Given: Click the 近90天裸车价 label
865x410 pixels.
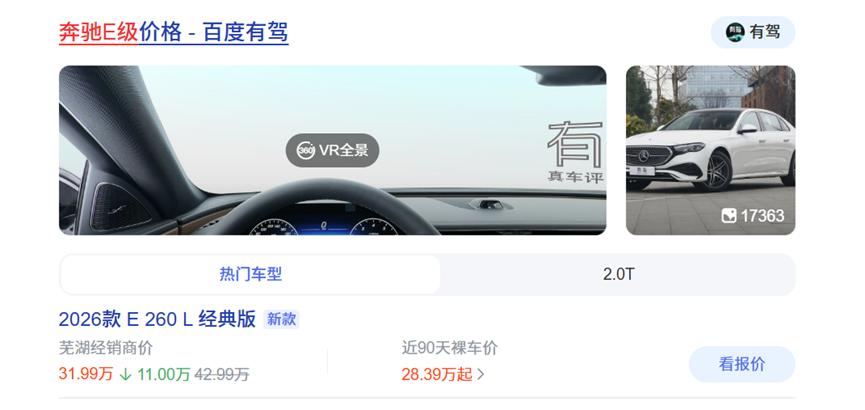Looking at the screenshot, I should click(x=450, y=348).
